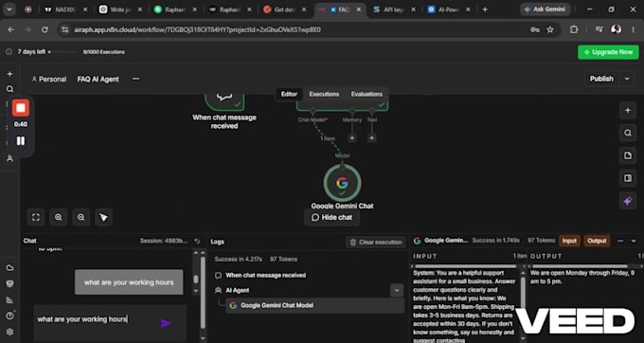Open node search magnifier on canvas right side

(628, 133)
